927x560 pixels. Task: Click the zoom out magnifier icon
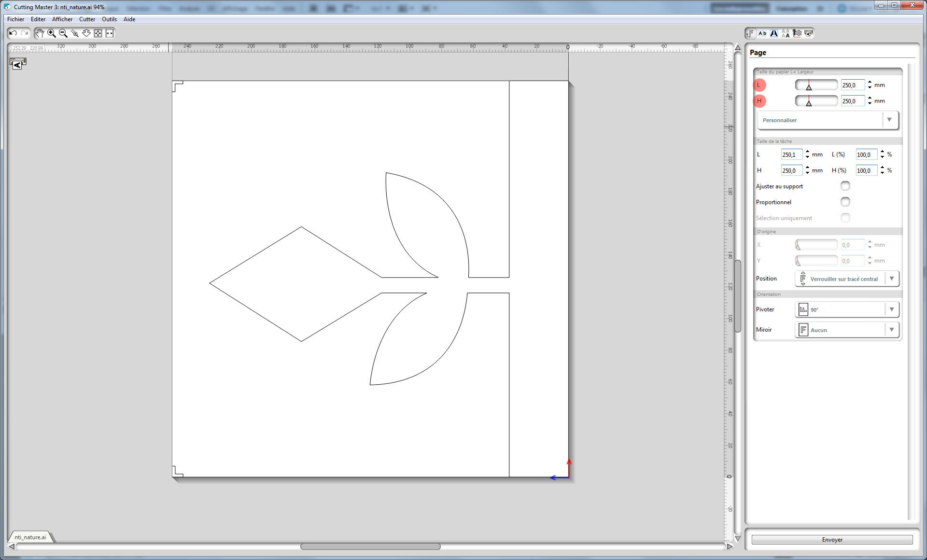point(63,33)
